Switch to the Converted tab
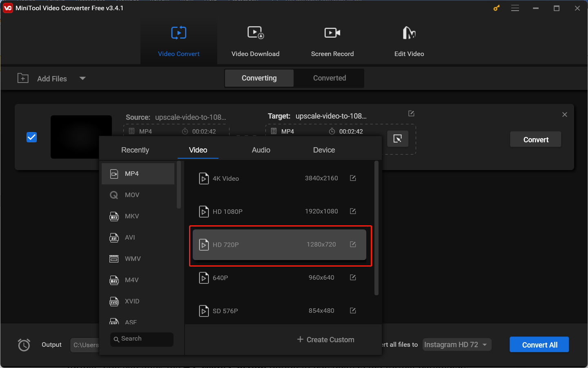 330,78
